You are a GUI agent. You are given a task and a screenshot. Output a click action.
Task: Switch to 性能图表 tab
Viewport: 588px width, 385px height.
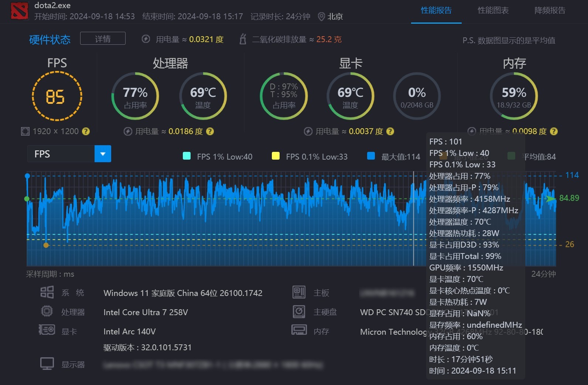[x=493, y=10]
